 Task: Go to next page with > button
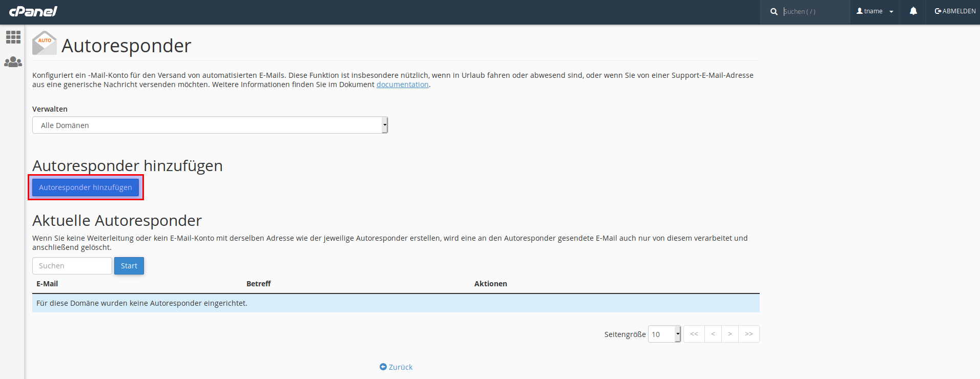(730, 334)
